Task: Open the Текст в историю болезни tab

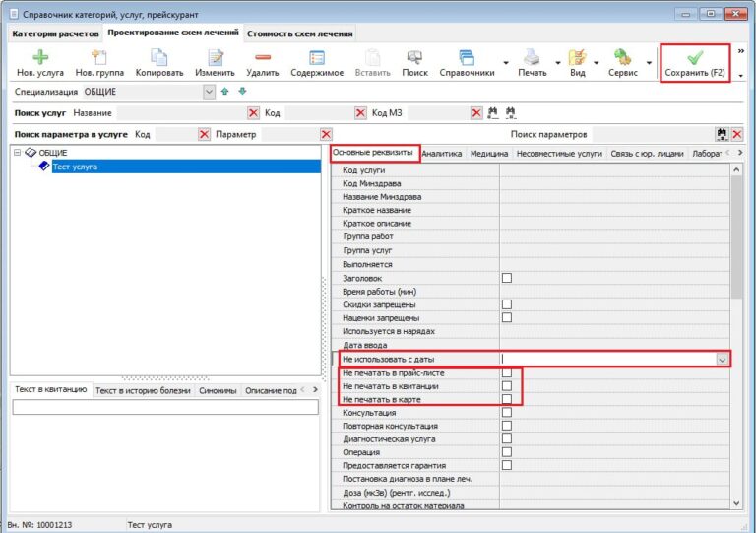Action: click(143, 390)
